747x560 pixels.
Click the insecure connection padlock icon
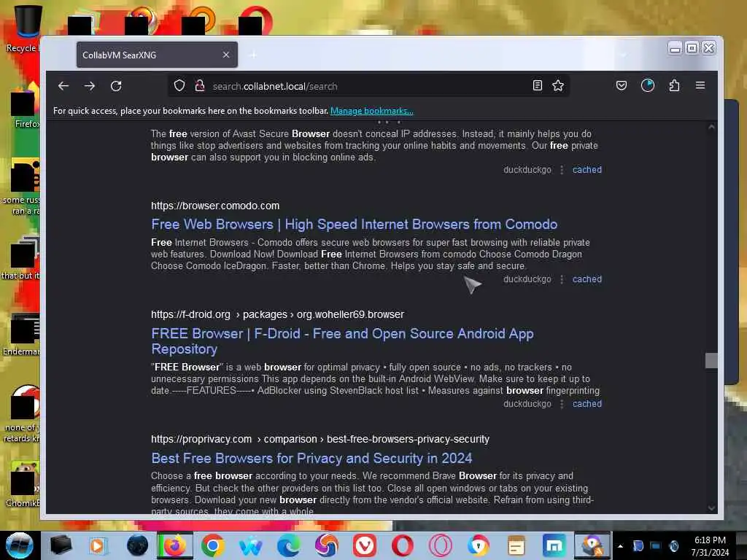200,86
